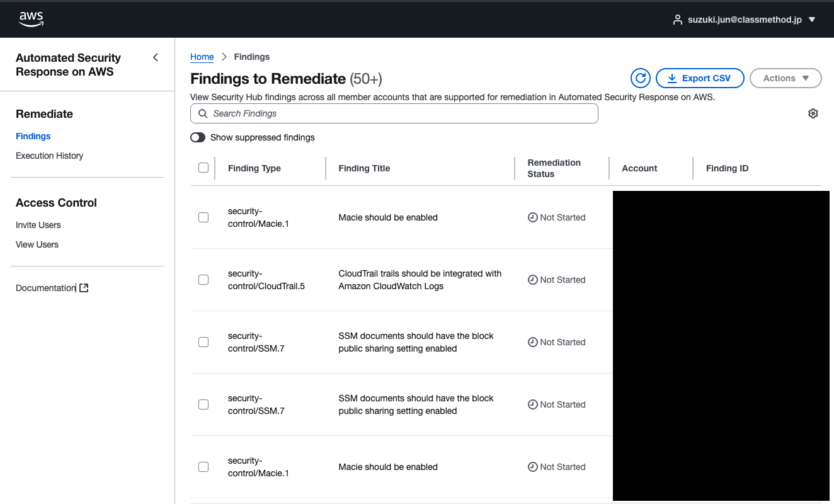Click the refresh findings icon
834x504 pixels.
640,78
